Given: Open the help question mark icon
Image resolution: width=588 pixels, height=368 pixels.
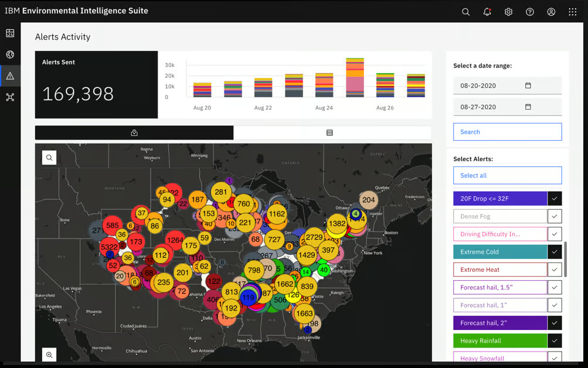Looking at the screenshot, I should pyautogui.click(x=530, y=12).
